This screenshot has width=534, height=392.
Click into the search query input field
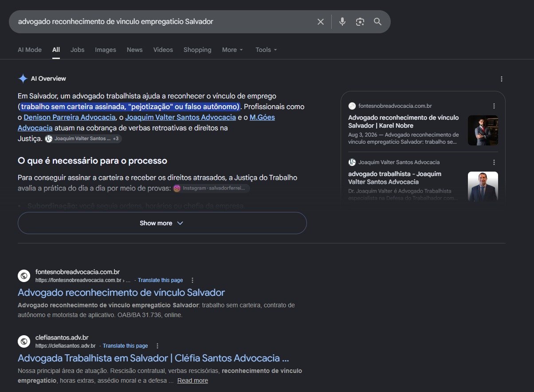(x=164, y=22)
